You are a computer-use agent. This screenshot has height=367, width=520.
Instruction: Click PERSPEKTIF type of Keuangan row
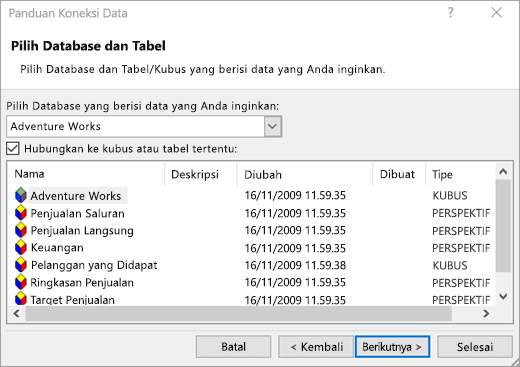461,248
